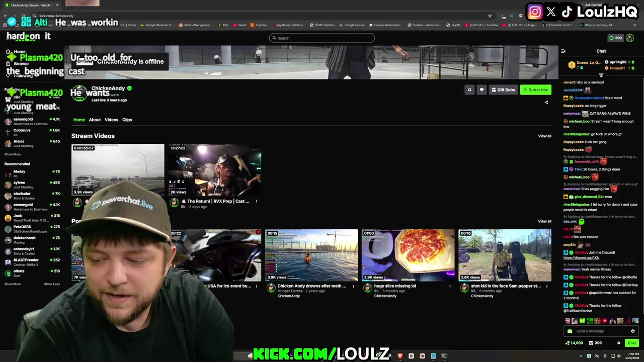Image resolution: width=644 pixels, height=362 pixels.
Task: Click the 399 balance badge in the header
Action: point(615,38)
